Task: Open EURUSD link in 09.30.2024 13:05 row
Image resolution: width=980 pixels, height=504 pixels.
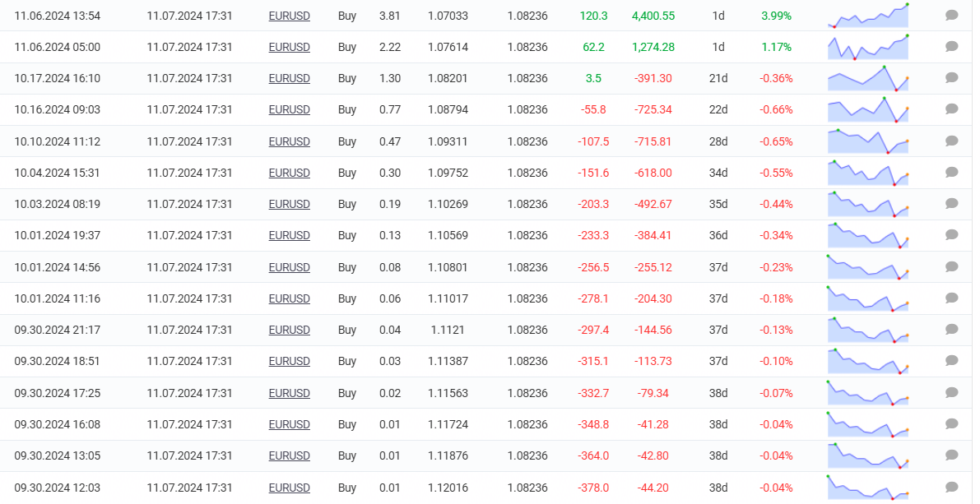Action: pos(289,456)
